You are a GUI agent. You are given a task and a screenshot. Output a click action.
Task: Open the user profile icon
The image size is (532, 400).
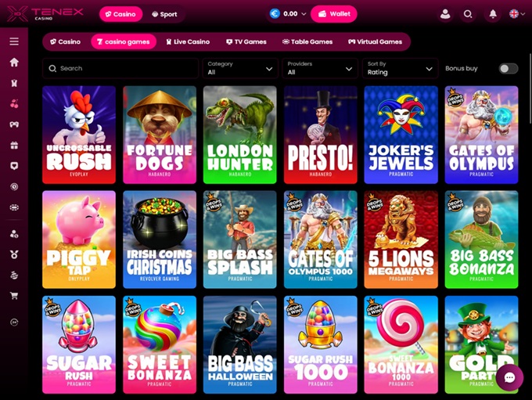pyautogui.click(x=445, y=14)
